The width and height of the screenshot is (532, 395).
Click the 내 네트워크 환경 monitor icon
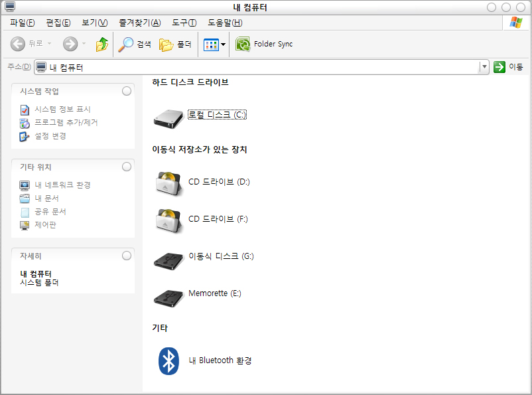click(25, 185)
